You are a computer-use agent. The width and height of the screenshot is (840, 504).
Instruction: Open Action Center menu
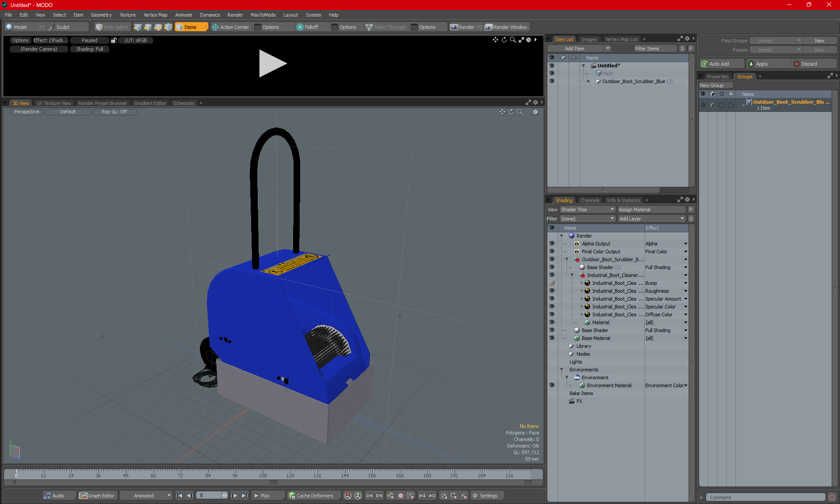pyautogui.click(x=231, y=27)
